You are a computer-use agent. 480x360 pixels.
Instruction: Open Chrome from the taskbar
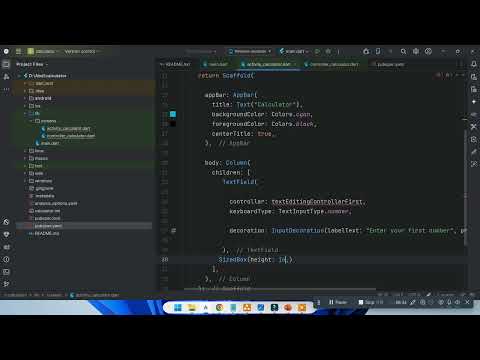[x=219, y=307]
